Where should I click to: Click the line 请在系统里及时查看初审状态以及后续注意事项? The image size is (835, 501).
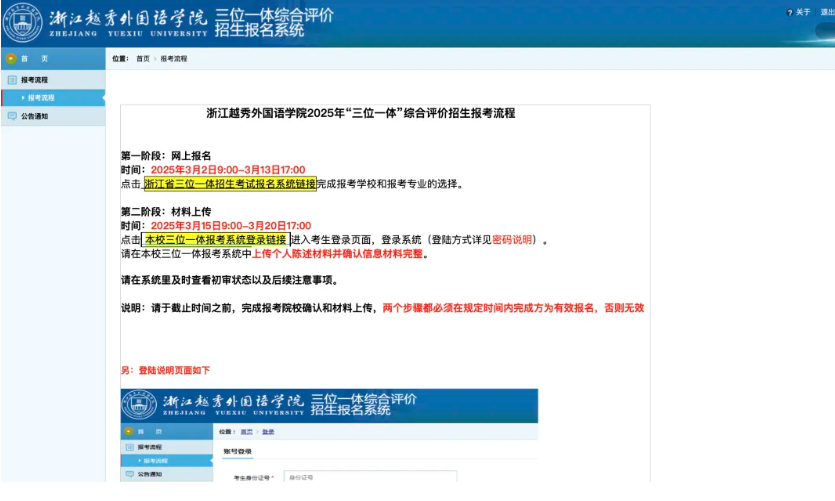[229, 280]
